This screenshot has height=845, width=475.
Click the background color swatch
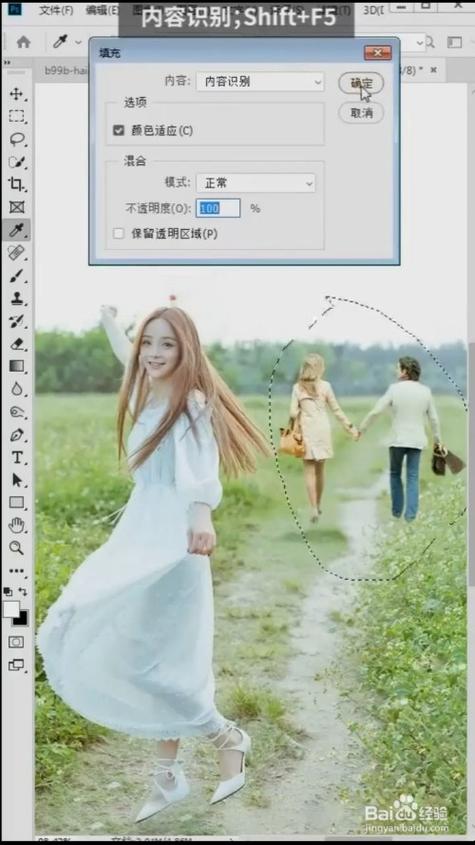(x=22, y=619)
